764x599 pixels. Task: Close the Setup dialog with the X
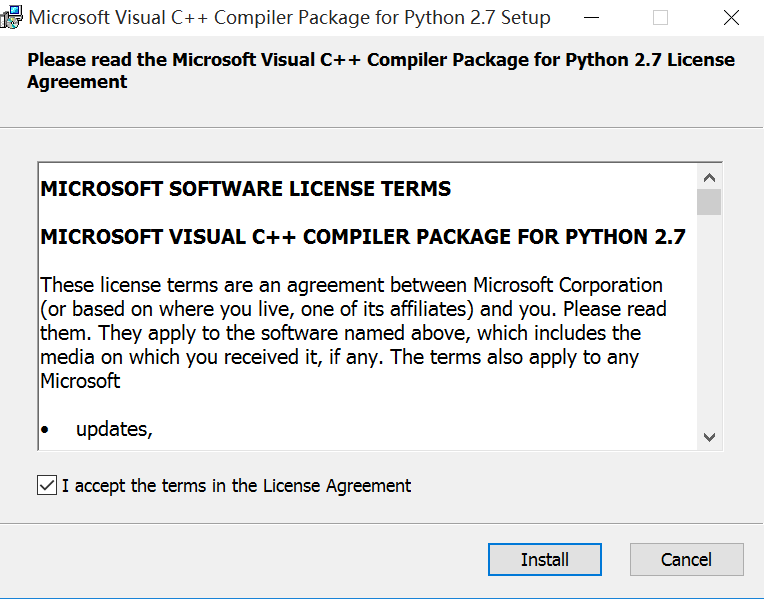click(731, 18)
